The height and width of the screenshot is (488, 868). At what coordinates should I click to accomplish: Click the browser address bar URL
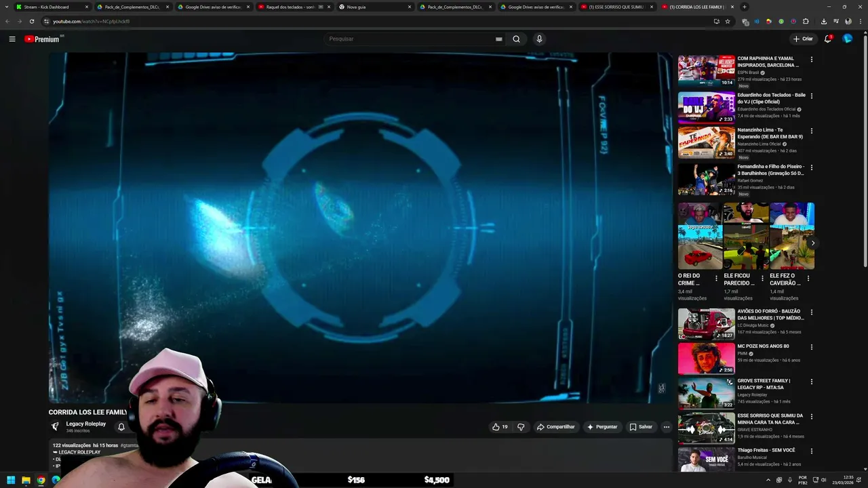[91, 21]
